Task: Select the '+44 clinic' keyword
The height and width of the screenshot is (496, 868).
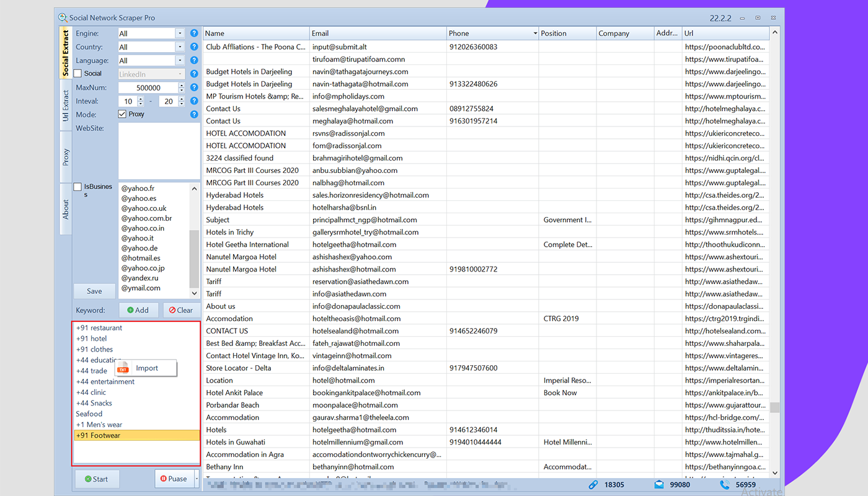Action: (x=91, y=392)
